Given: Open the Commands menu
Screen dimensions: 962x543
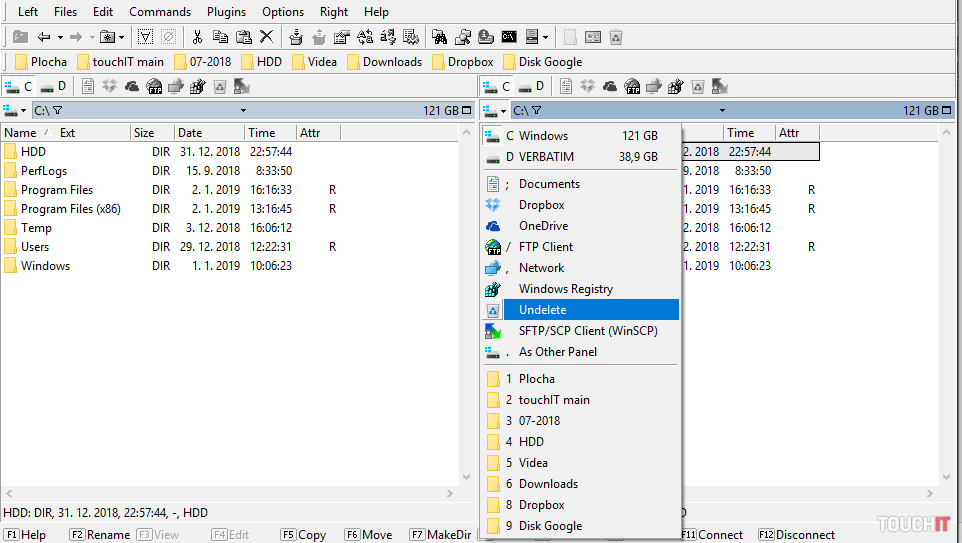Looking at the screenshot, I should tap(160, 12).
